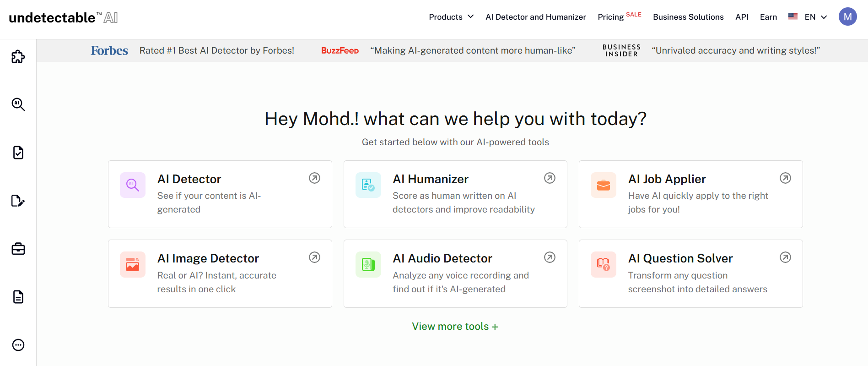Click the arrow icon on AI Humanizer card
This screenshot has width=868, height=366.
click(x=550, y=178)
